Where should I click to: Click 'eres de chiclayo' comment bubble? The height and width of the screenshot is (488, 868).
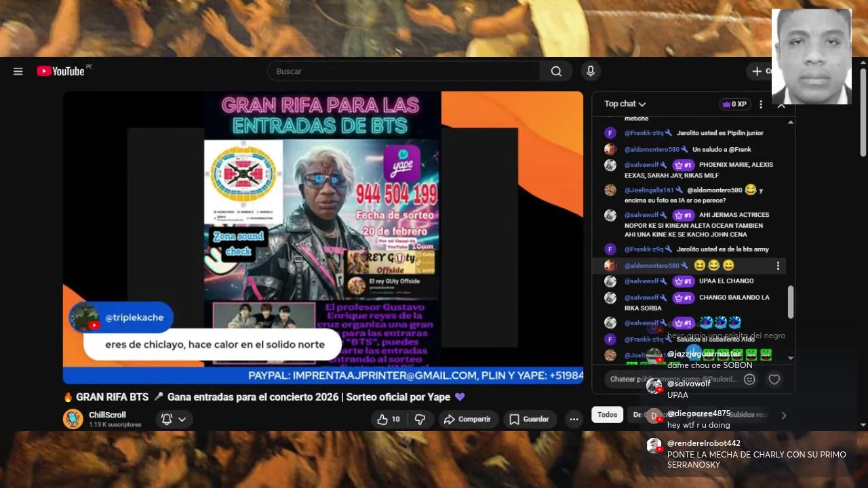(x=212, y=344)
